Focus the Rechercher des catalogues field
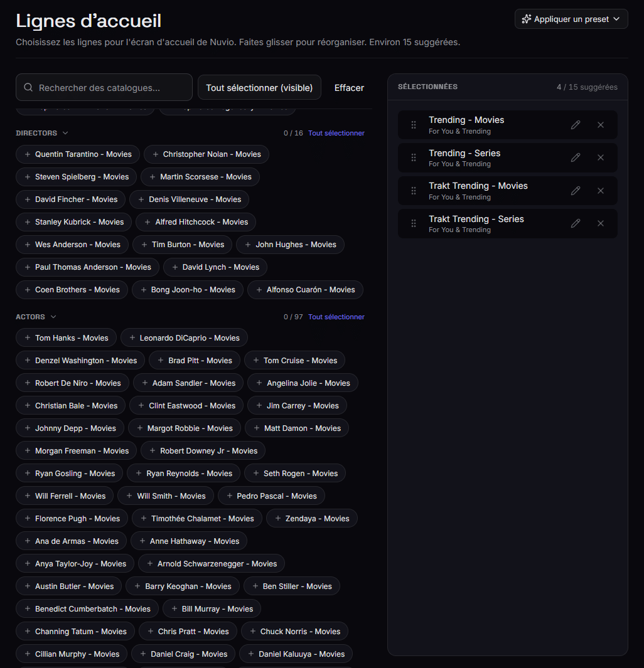Screen dimensions: 644x668 tap(104, 87)
